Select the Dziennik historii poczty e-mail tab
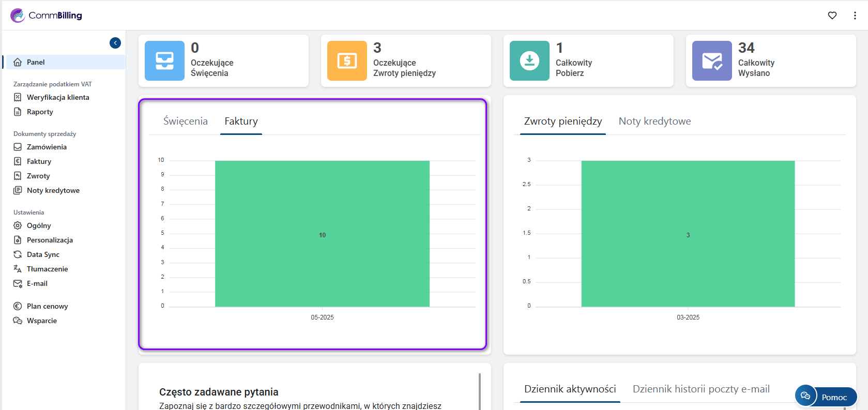Viewport: 868px width, 410px height. (701, 389)
